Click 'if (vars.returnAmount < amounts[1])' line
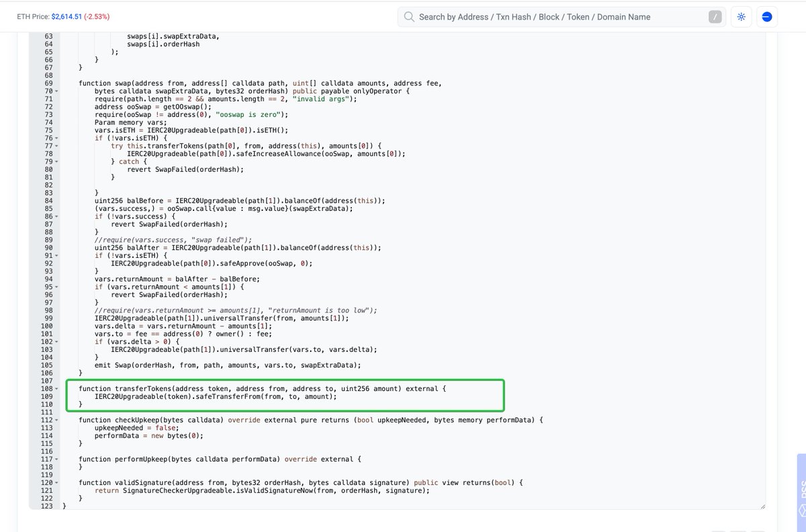 [171, 287]
